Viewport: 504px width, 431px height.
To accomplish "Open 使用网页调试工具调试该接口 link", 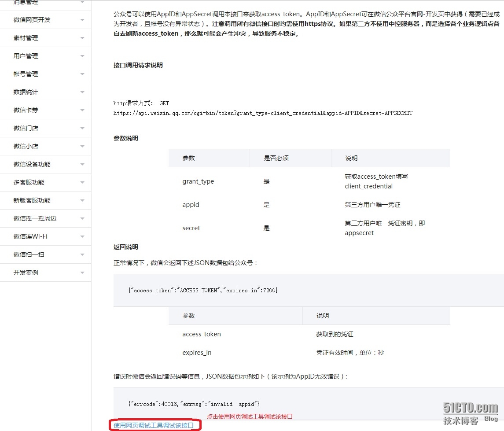I will (154, 425).
